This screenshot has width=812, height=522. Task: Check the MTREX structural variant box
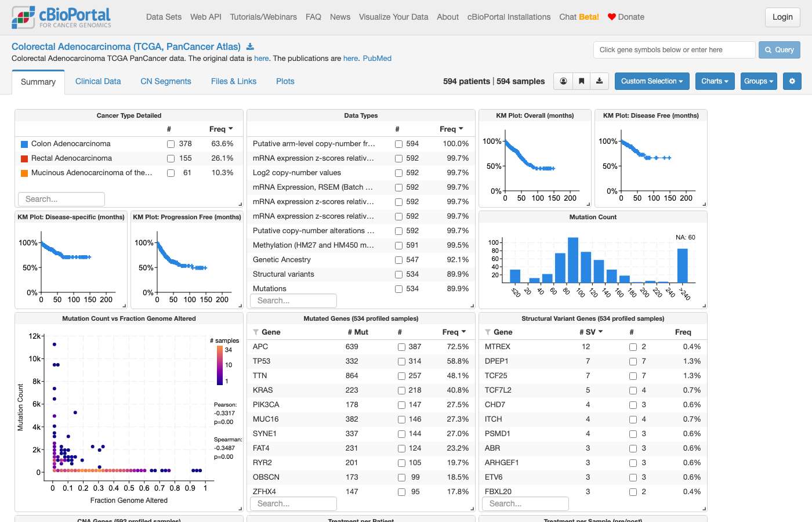(x=633, y=347)
